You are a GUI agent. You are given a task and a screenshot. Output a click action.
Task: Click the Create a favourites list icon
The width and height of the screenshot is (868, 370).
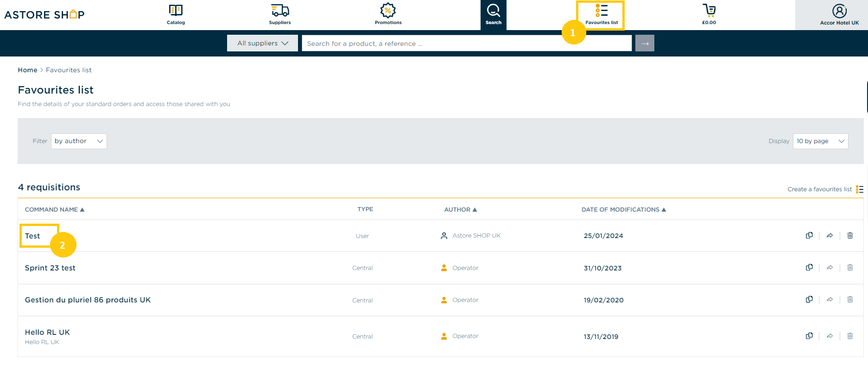click(860, 189)
